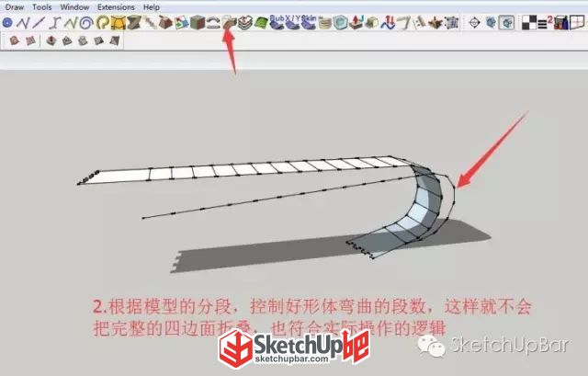Click the last dark pyramid icon in second row
This screenshot has width=588, height=376.
click(x=115, y=40)
